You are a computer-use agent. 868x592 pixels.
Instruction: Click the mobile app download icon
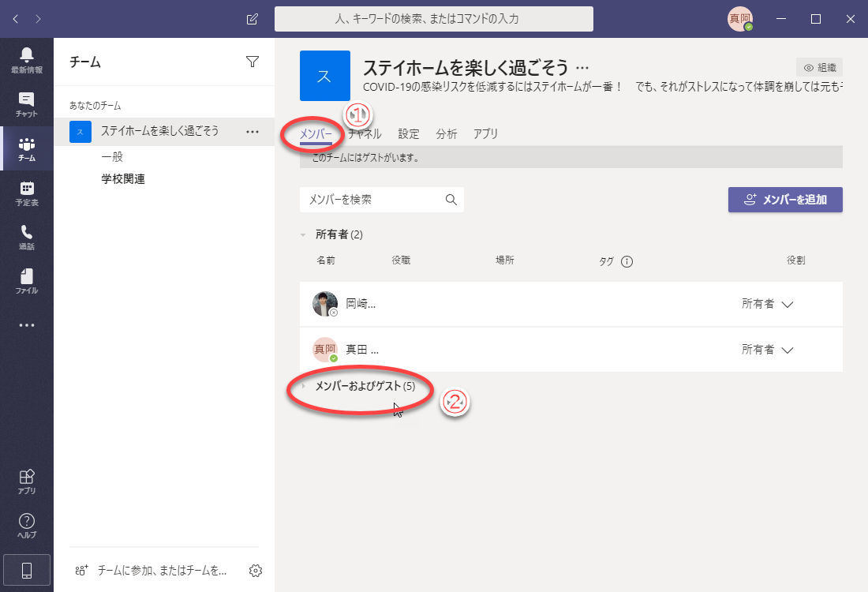coord(27,570)
